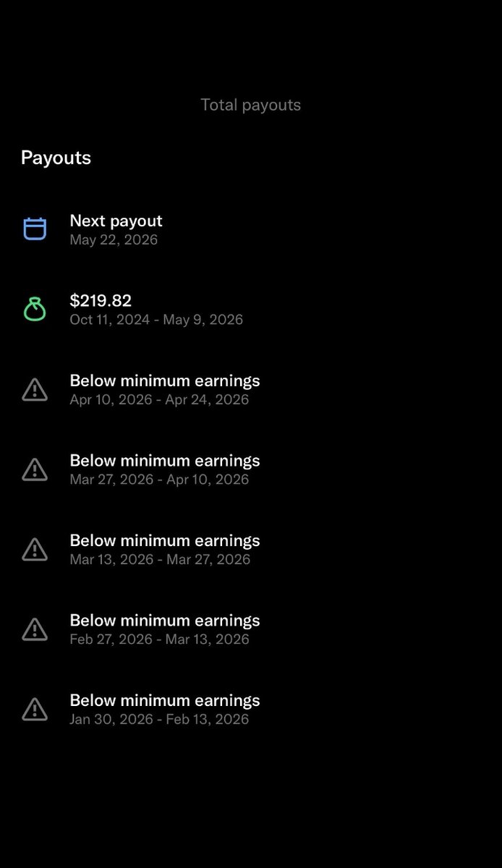Open Below minimum earnings for Jan 30 - Feb 13
The width and height of the screenshot is (502, 868).
[x=251, y=710]
